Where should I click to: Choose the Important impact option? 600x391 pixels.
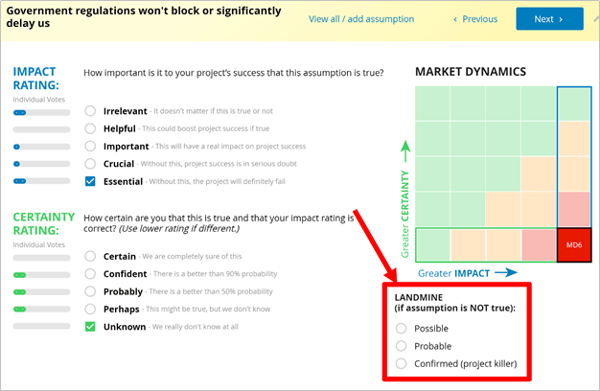(x=90, y=146)
